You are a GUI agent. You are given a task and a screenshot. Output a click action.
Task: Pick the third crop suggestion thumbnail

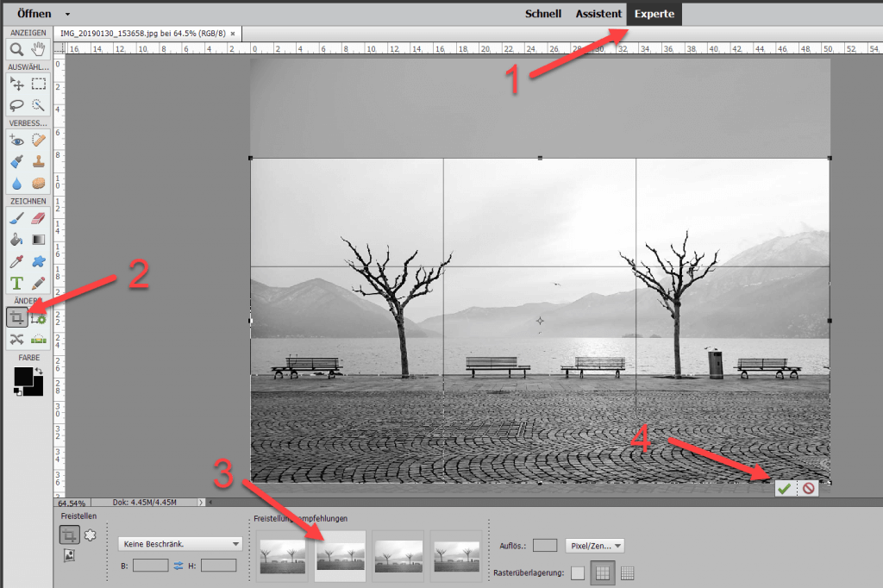398,556
